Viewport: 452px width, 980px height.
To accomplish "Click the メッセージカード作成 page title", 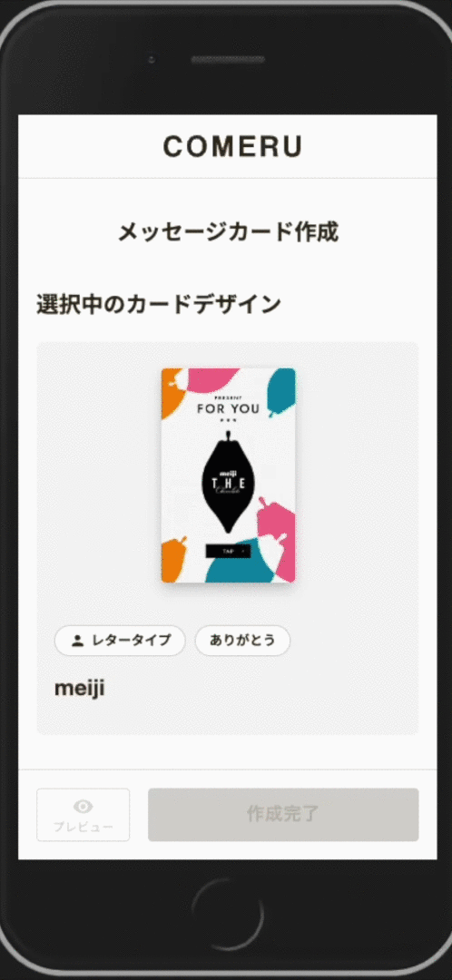I will click(228, 232).
